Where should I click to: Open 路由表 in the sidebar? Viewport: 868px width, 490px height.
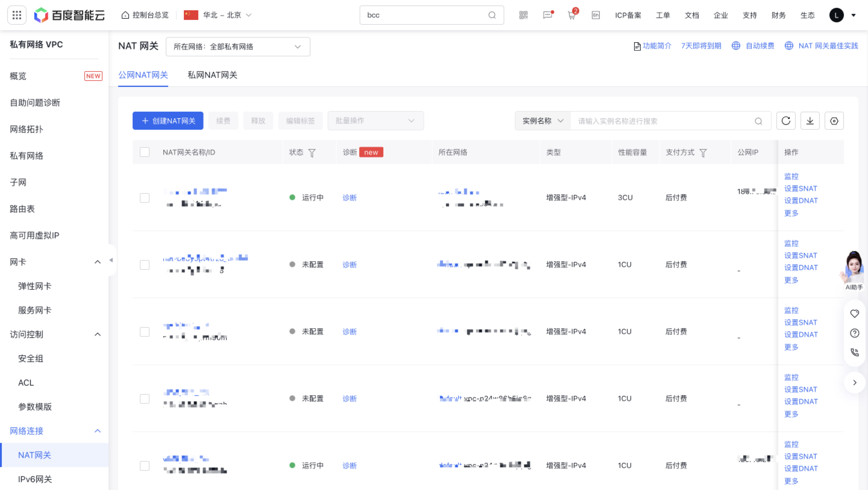22,209
